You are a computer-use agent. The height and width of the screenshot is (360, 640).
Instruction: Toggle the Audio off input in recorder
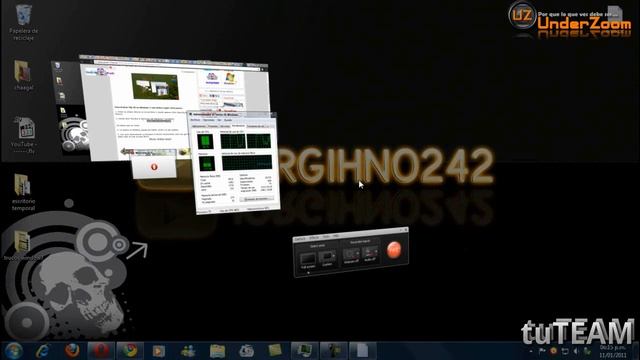click(x=370, y=253)
